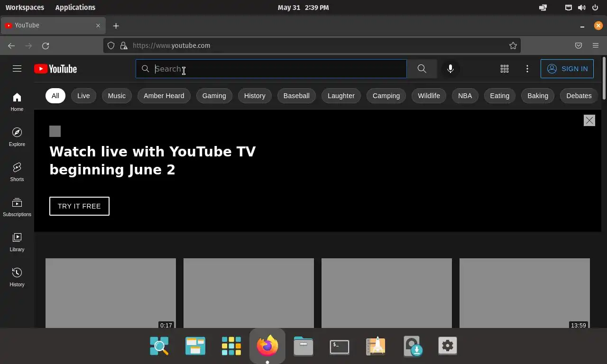Launch the Terminal from the dock
The image size is (607, 364).
340,346
